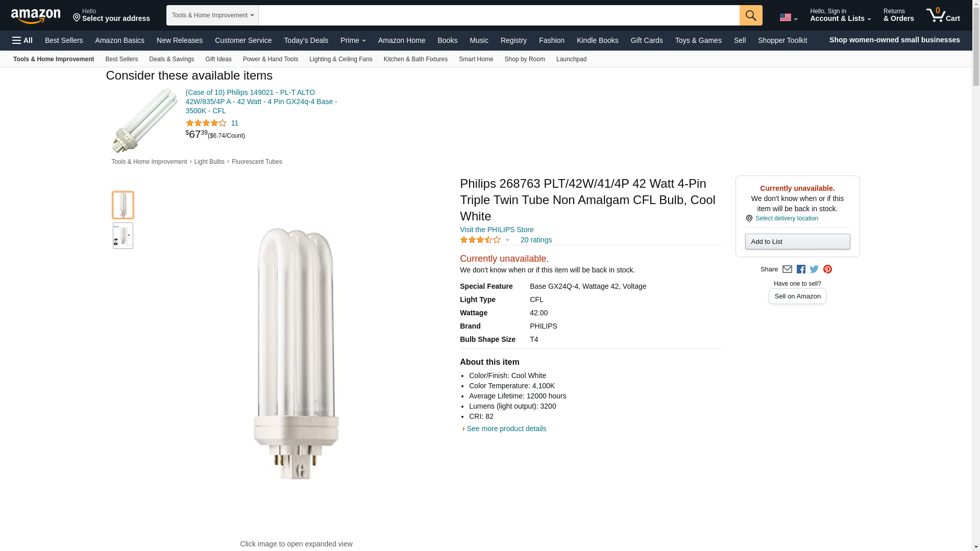Share the product on Twitter

[x=814, y=269]
